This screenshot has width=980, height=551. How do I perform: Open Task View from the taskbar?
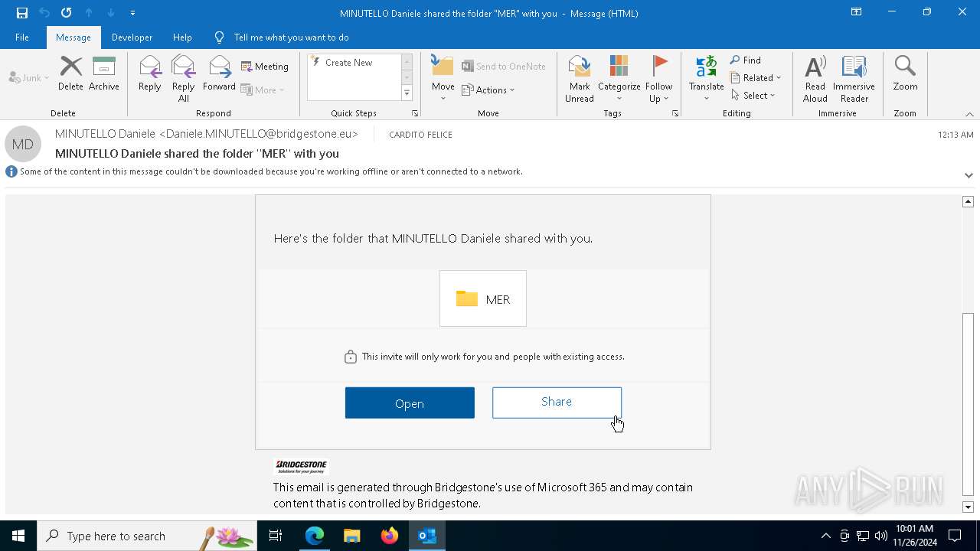tap(276, 536)
